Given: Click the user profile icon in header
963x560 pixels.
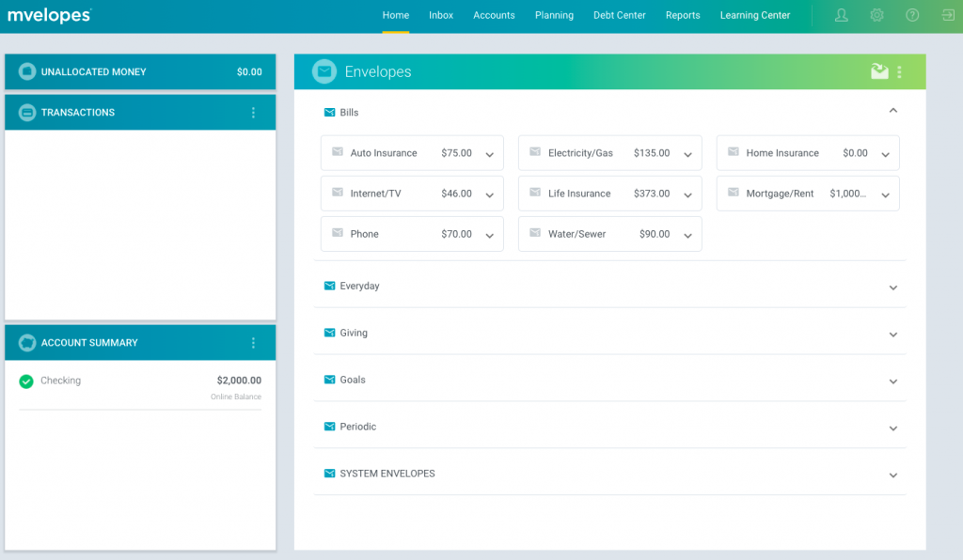Looking at the screenshot, I should coord(841,15).
